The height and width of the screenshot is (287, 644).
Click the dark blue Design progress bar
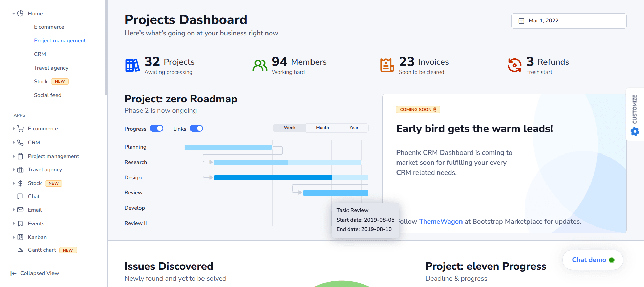[x=273, y=178]
